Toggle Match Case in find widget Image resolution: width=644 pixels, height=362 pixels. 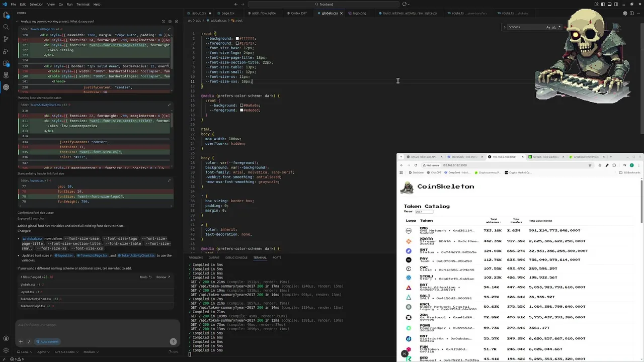click(x=548, y=27)
